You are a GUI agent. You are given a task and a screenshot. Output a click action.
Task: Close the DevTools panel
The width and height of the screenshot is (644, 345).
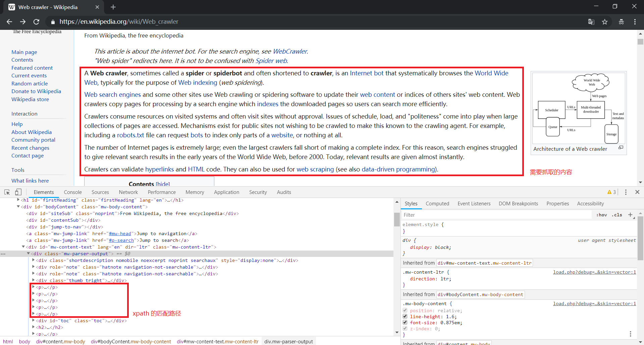pyautogui.click(x=637, y=192)
